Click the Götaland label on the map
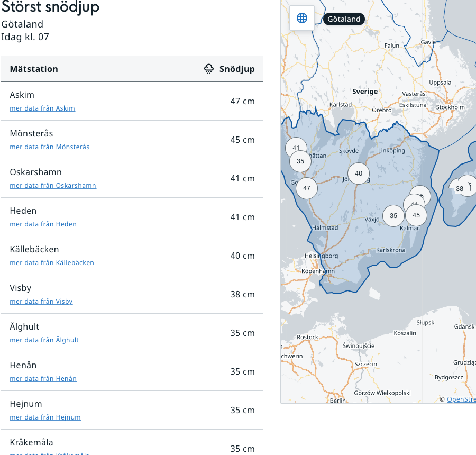 pos(344,19)
